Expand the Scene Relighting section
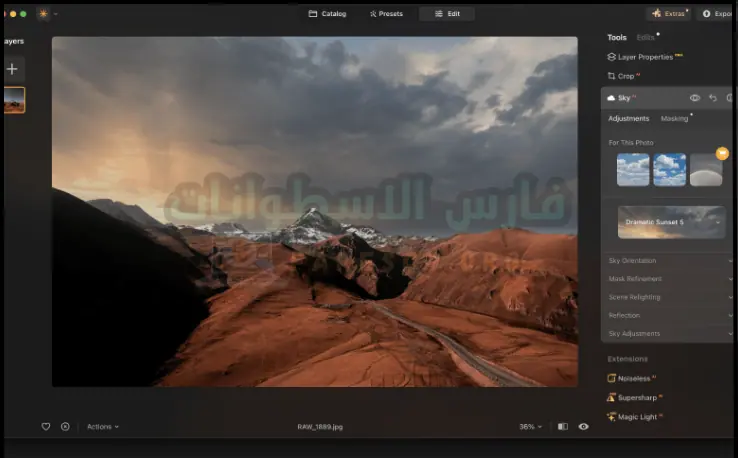Screen dimensions: 738x458 tap(668, 297)
